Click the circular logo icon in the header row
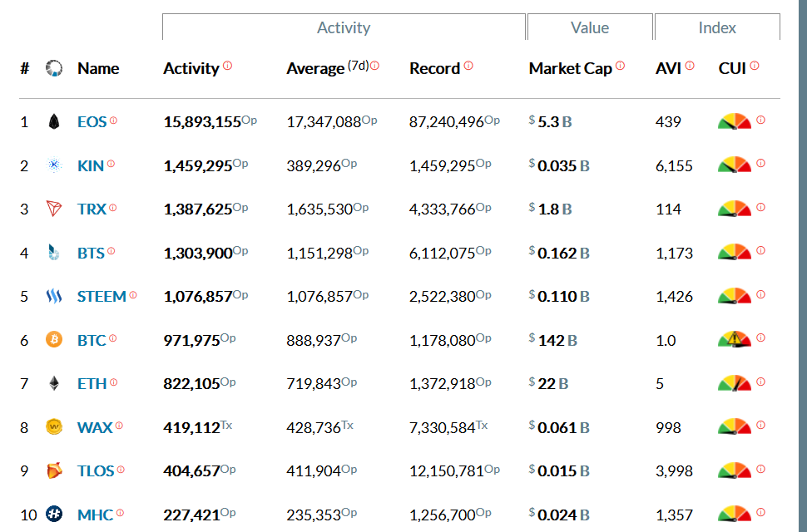The image size is (807, 532). [54, 68]
